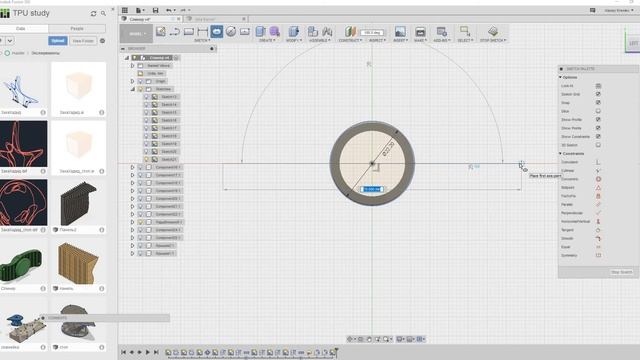This screenshot has width=640, height=360.
Task: Select the Rectangle sketch tool
Action: (189, 31)
